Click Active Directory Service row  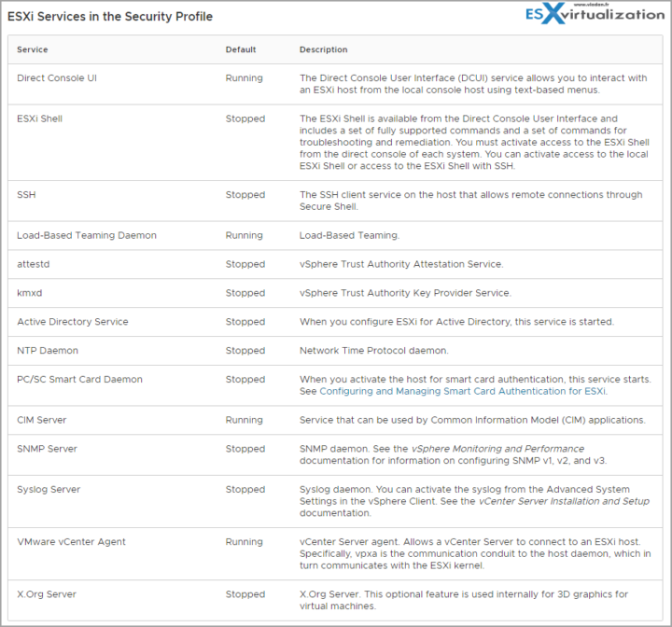[335, 322]
